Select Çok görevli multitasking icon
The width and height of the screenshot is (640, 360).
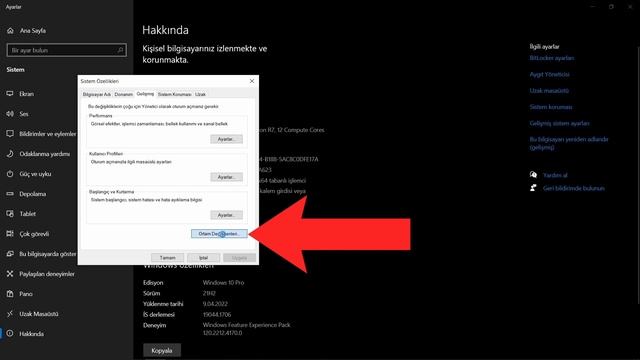click(10, 234)
